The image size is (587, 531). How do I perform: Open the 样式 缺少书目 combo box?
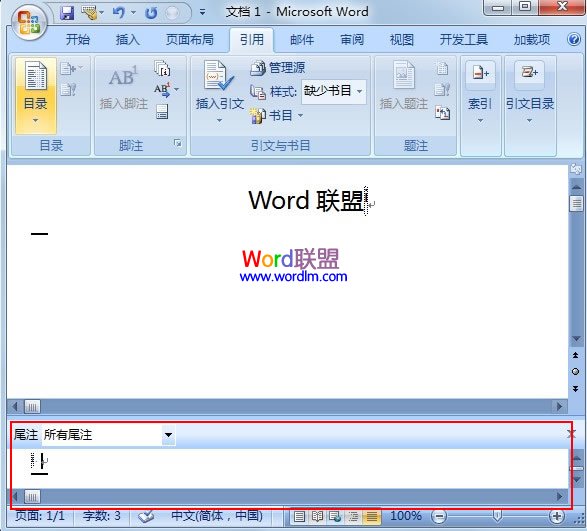point(334,91)
